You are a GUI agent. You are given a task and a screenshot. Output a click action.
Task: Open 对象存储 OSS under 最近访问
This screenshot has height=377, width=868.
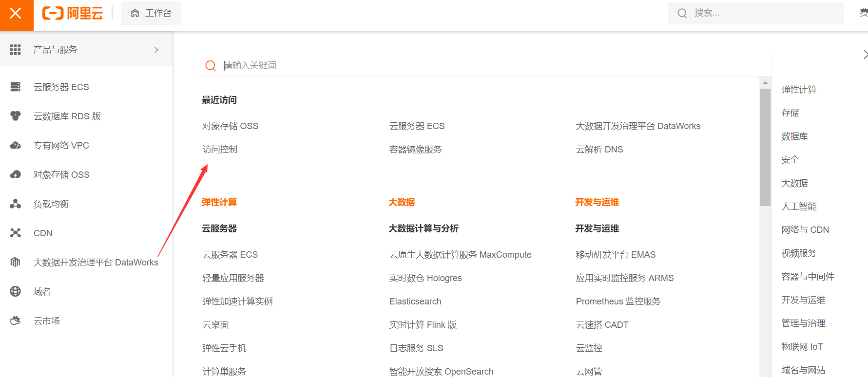231,126
